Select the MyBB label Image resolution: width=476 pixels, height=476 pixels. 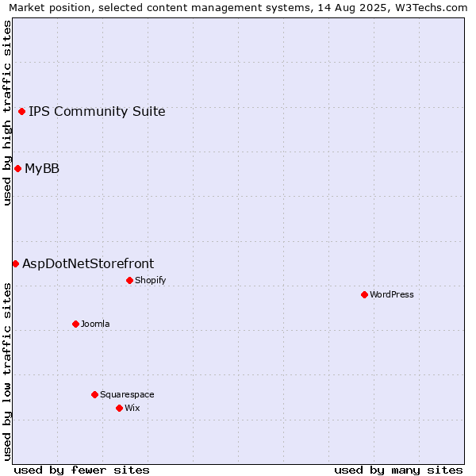[x=42, y=168]
